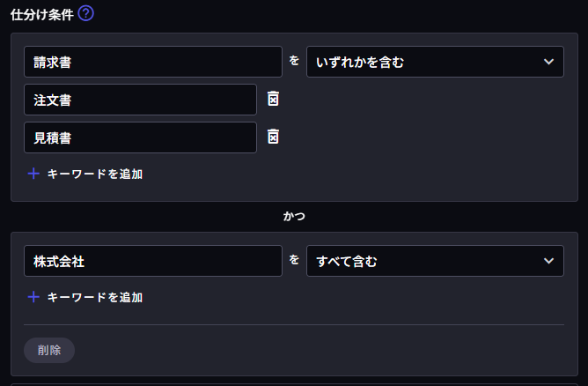Click the を label beside 株式会社
588x386 pixels.
[294, 261]
